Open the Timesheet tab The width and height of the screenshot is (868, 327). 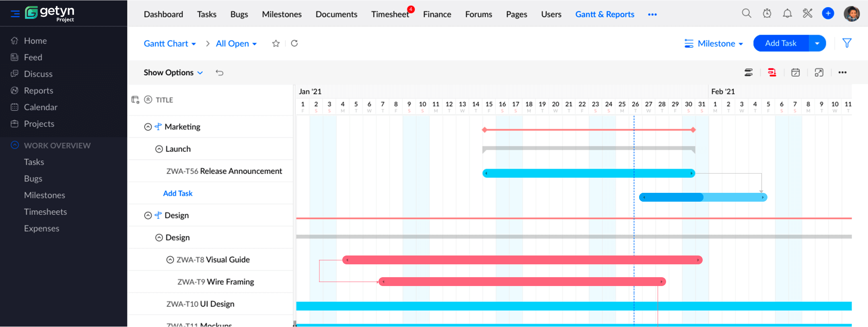[x=390, y=14]
